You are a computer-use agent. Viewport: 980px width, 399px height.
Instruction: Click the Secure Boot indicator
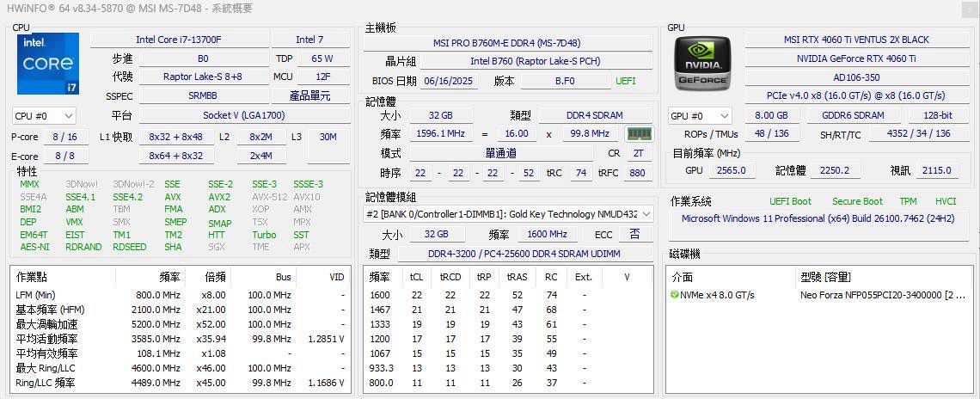point(857,201)
